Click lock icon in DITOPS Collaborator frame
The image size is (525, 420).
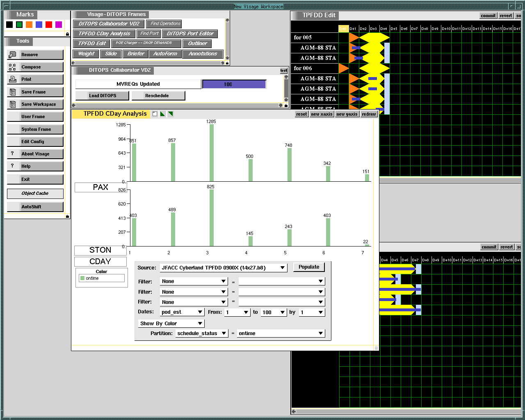coord(286,106)
